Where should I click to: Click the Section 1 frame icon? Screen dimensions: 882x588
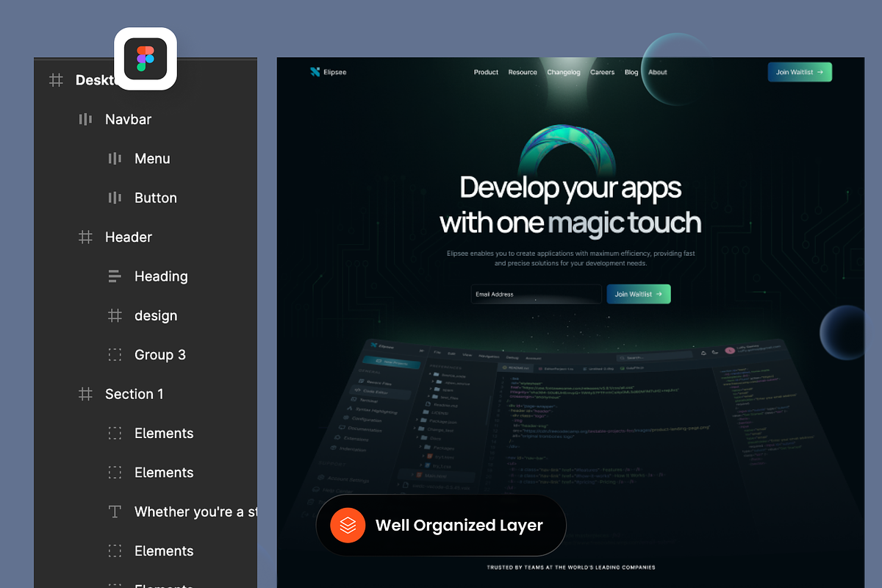(x=85, y=394)
